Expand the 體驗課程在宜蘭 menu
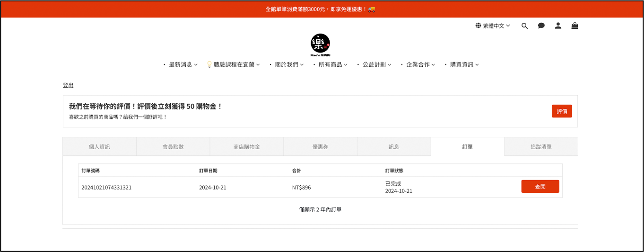This screenshot has width=644, height=252. 234,64
